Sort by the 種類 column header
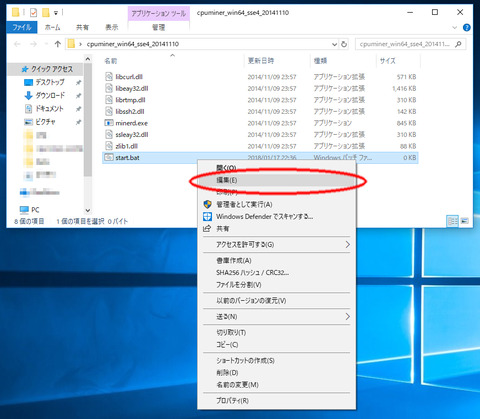 pos(320,61)
